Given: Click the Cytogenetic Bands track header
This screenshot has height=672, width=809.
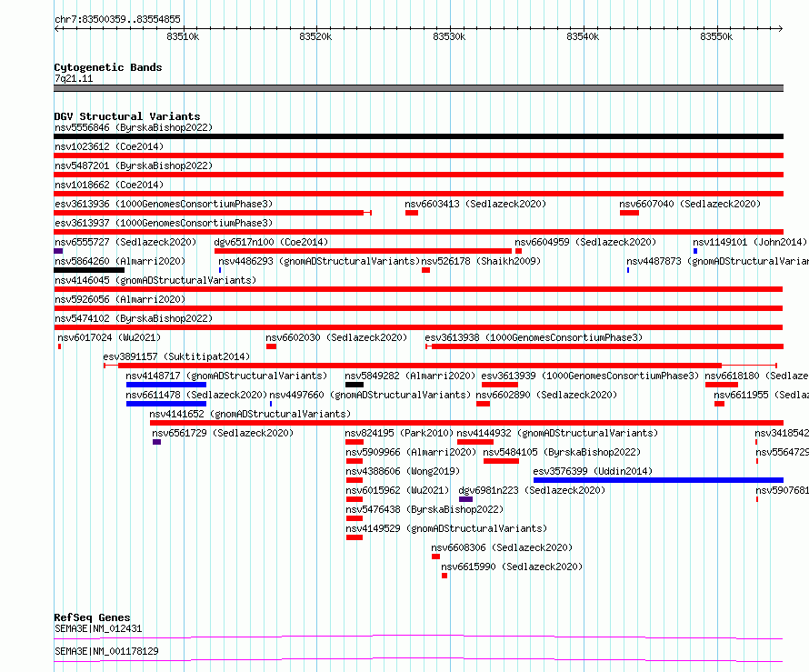Looking at the screenshot, I should click(108, 67).
